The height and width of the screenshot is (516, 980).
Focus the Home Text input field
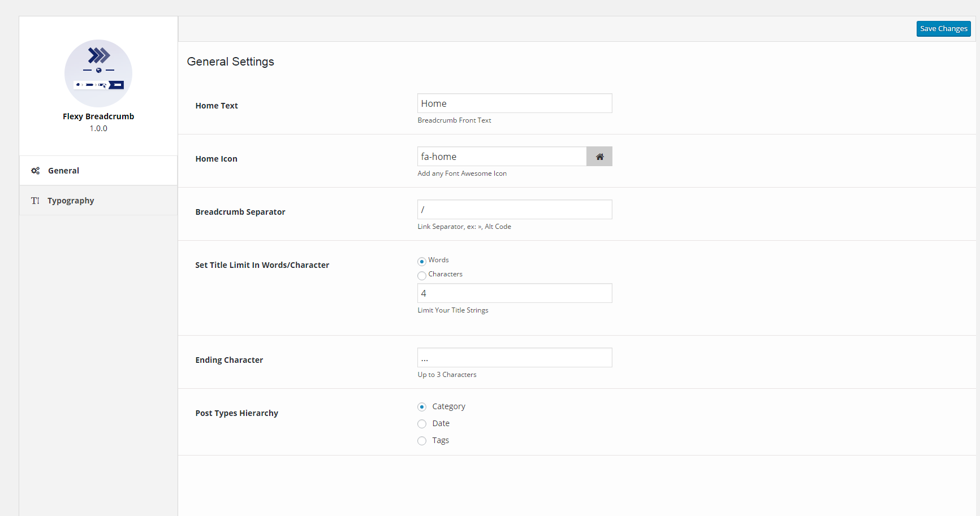pos(515,103)
